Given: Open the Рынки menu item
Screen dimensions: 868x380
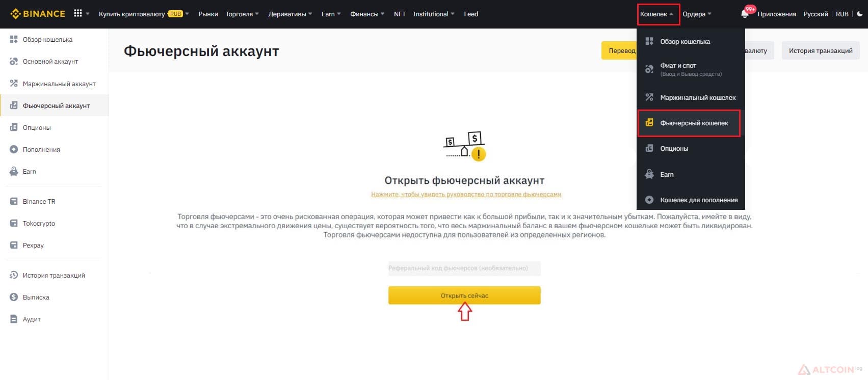Looking at the screenshot, I should click(208, 14).
